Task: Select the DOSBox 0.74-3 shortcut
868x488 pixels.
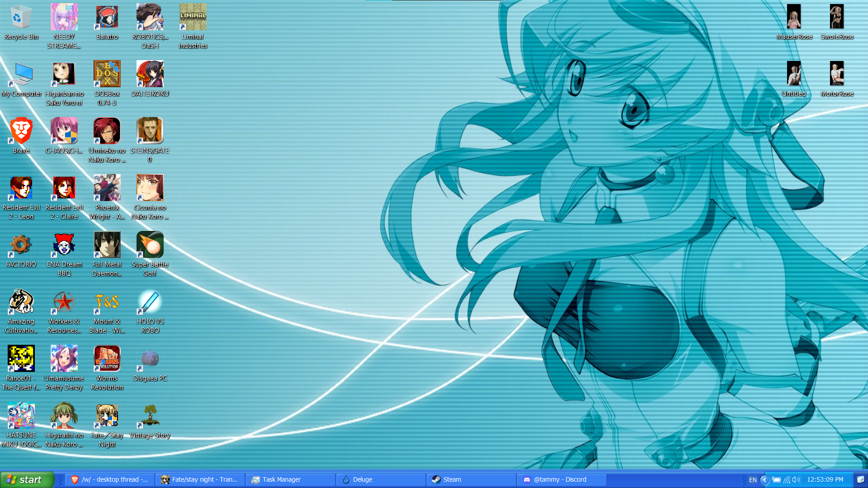Action: coord(107,74)
